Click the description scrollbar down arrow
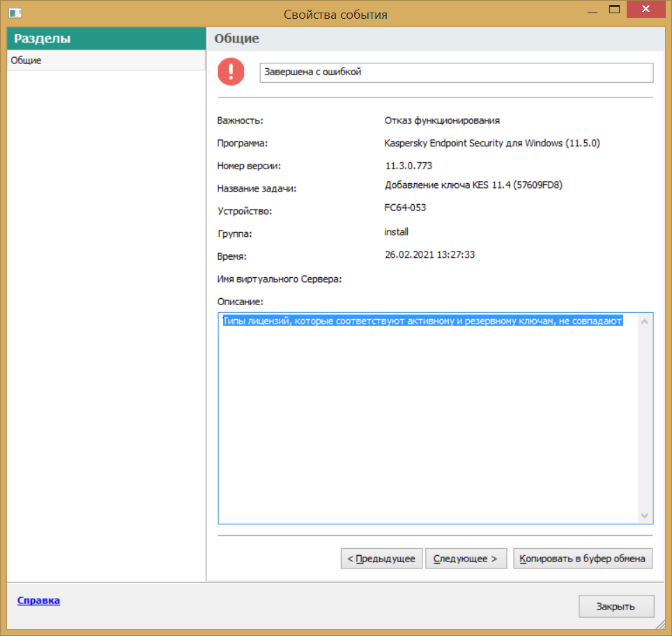The image size is (672, 636). pyautogui.click(x=644, y=515)
